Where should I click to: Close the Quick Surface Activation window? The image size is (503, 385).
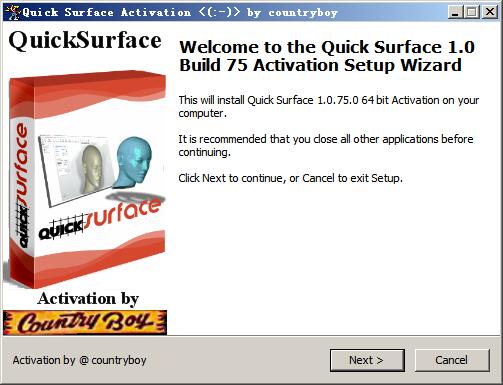(x=489, y=13)
